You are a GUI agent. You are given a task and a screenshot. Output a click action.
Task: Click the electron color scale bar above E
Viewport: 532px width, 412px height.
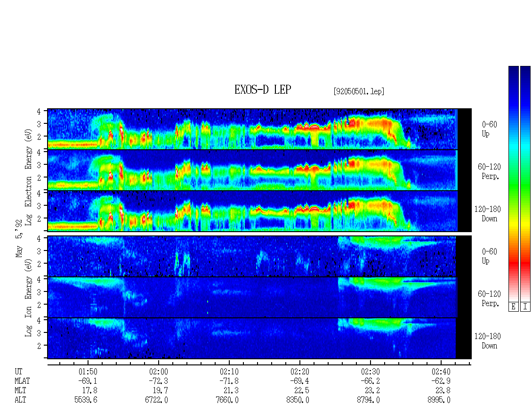point(513,184)
